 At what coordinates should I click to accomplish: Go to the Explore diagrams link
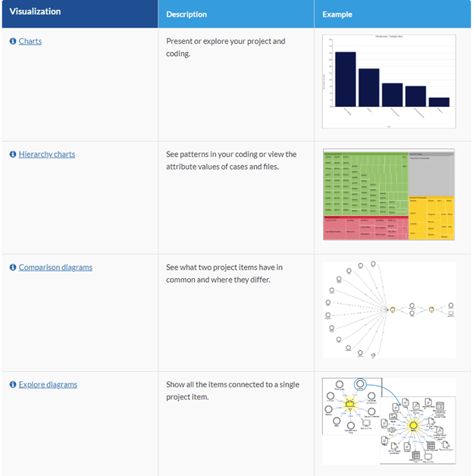click(48, 385)
